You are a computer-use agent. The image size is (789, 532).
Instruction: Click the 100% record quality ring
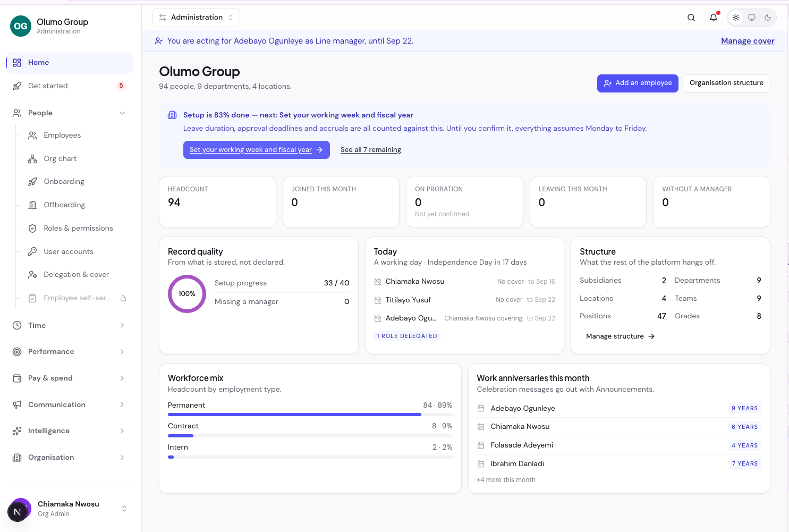(187, 294)
